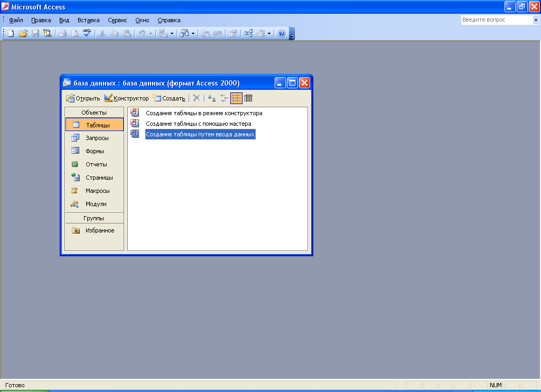Select Создание таблицы в режиме конструктора
This screenshot has width=541, height=392.
tap(197, 113)
